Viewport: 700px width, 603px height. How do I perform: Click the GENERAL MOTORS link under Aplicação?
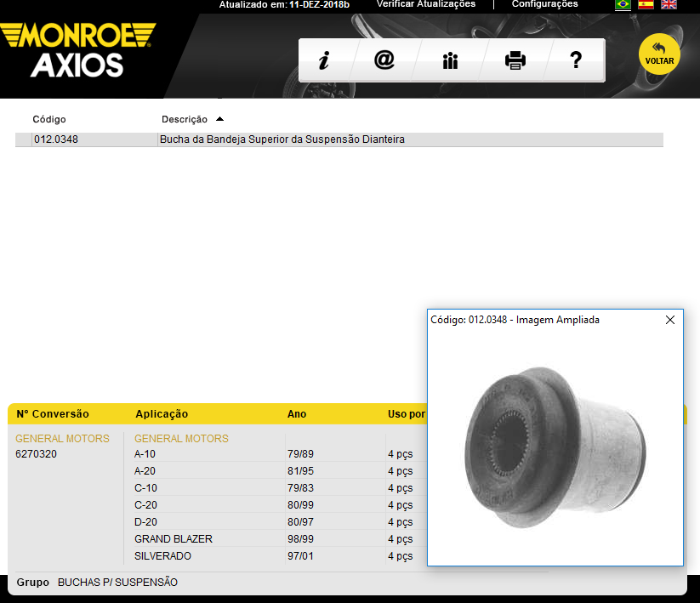(181, 439)
